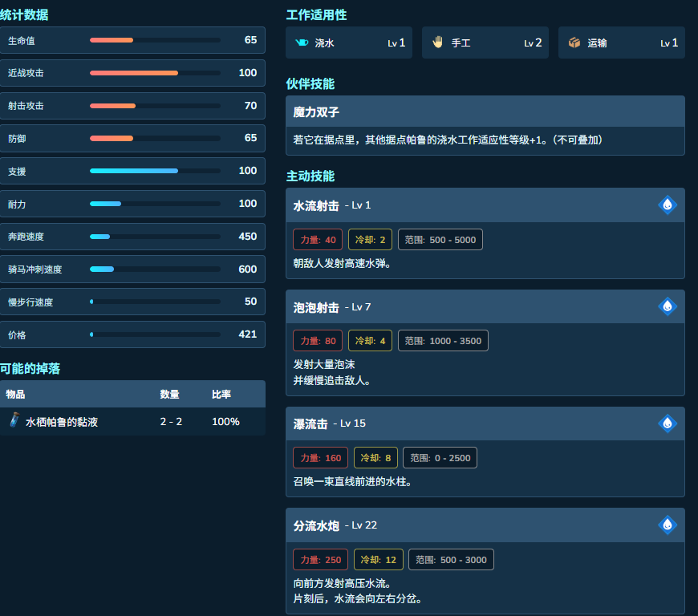Click the 支援 blue stat bar

[155, 171]
